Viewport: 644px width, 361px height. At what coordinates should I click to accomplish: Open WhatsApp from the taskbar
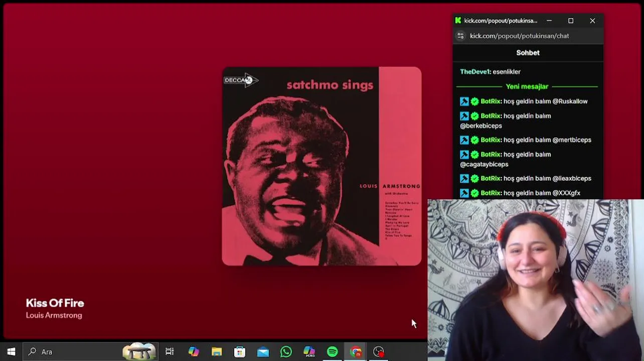click(286, 351)
